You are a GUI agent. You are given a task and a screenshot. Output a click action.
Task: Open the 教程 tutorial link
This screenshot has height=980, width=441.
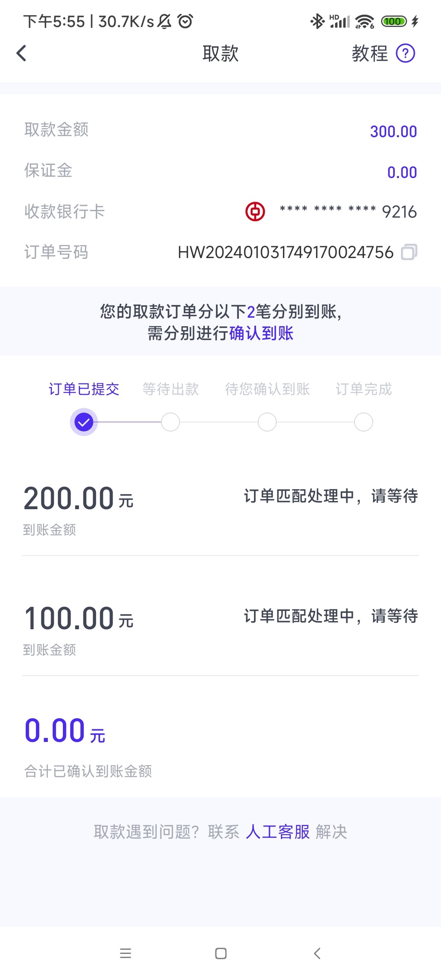pos(370,53)
